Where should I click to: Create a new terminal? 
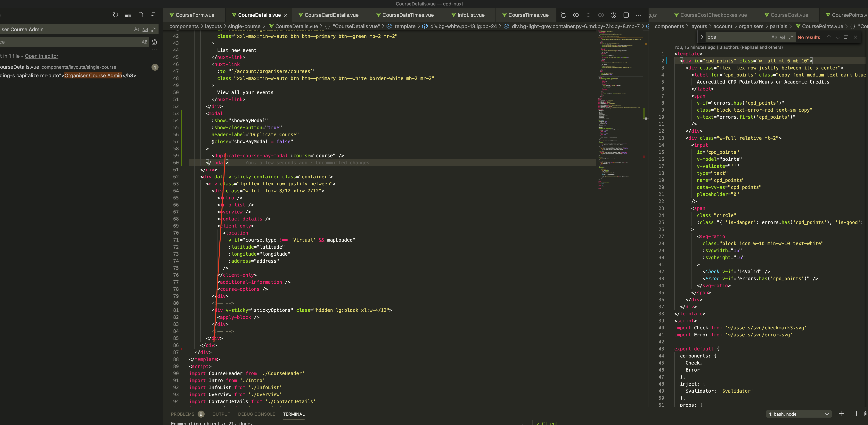click(841, 414)
